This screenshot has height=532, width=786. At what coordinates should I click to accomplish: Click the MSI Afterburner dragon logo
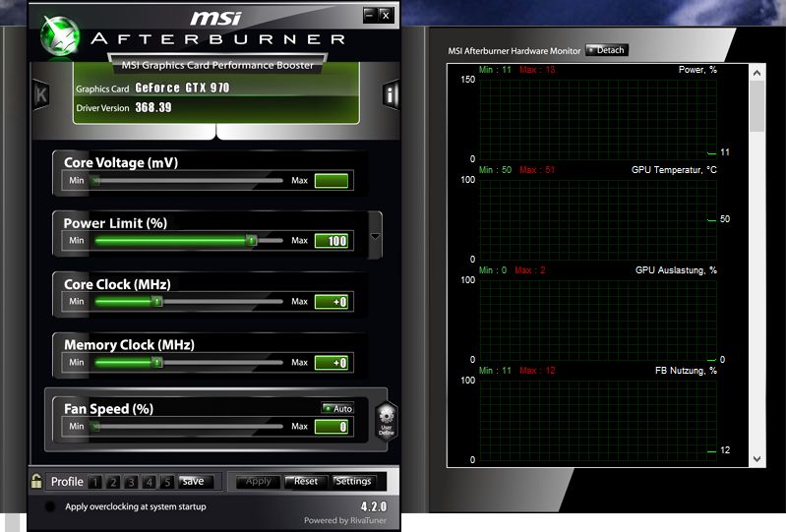pos(60,36)
